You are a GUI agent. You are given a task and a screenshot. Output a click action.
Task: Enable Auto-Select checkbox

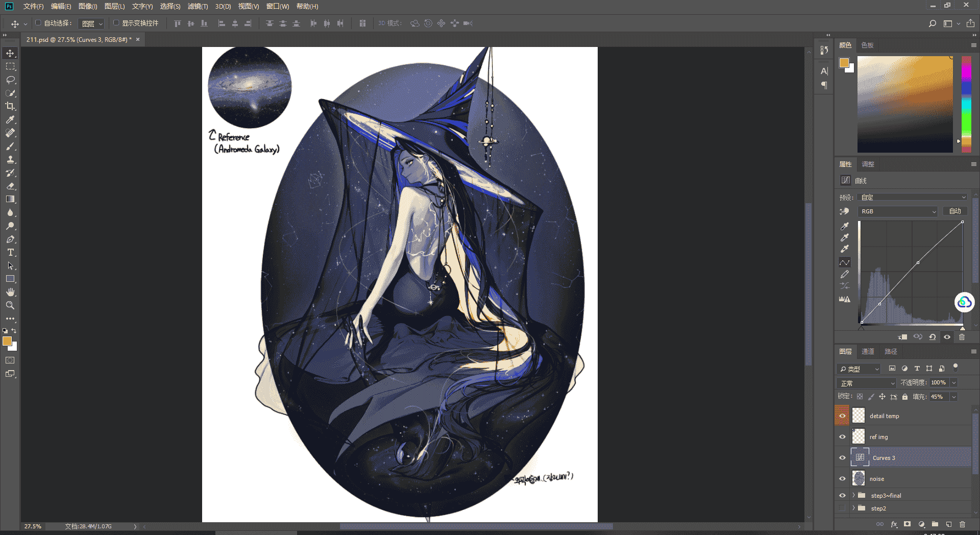tap(38, 23)
